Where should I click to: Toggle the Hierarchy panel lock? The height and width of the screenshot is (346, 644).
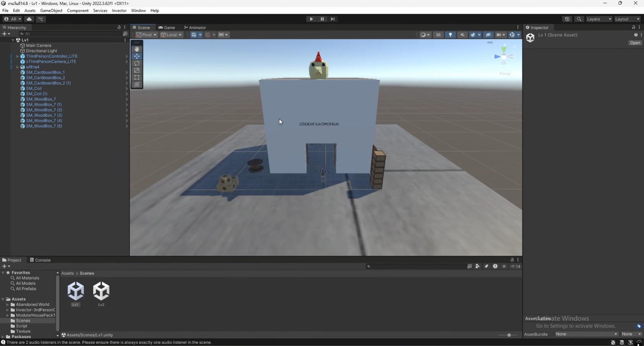(x=119, y=28)
